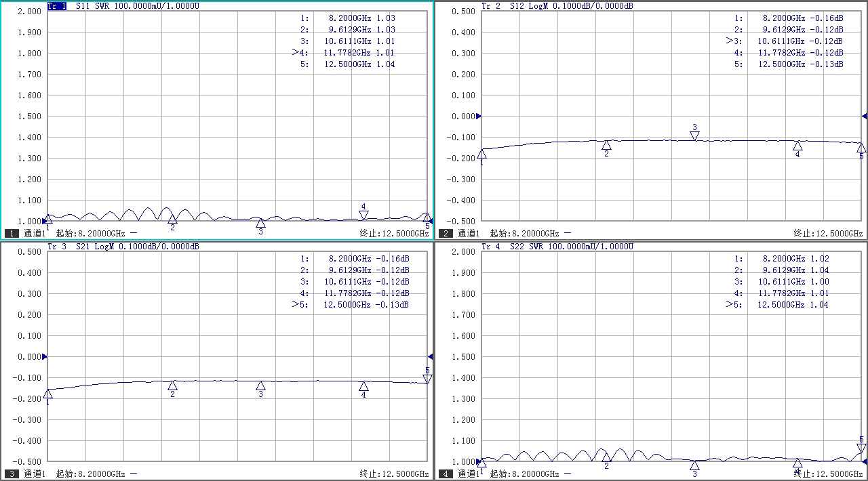Image resolution: width=868 pixels, height=481 pixels.
Task: Click the left reference level pointer in S21 pane
Action: (x=45, y=356)
